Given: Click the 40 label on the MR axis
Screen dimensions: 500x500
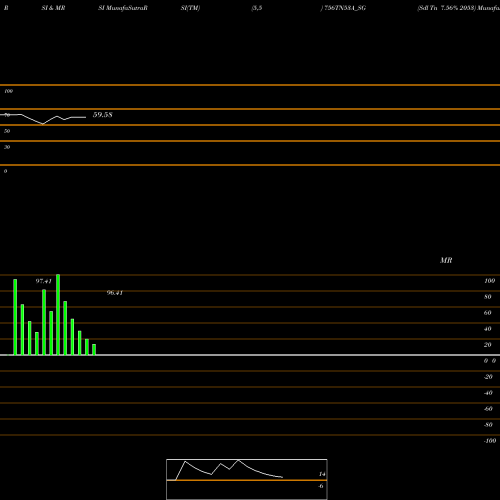Looking at the screenshot, I should point(488,329).
